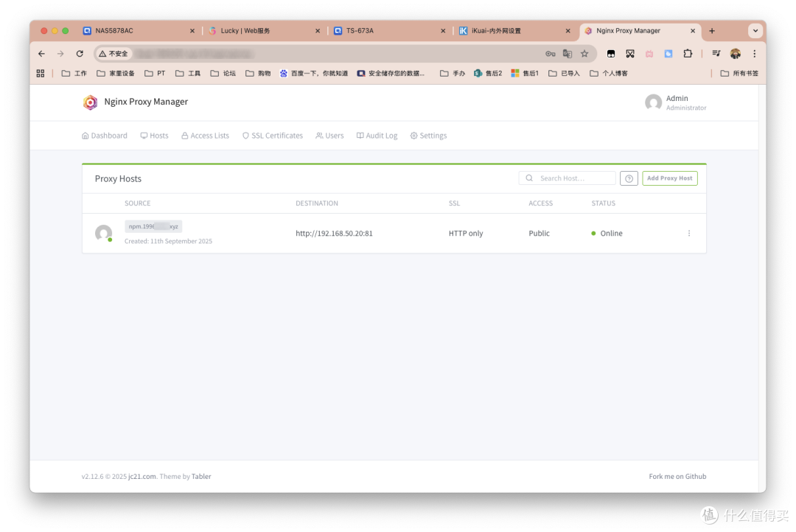Open the 工作 bookmarks folder

click(74, 74)
